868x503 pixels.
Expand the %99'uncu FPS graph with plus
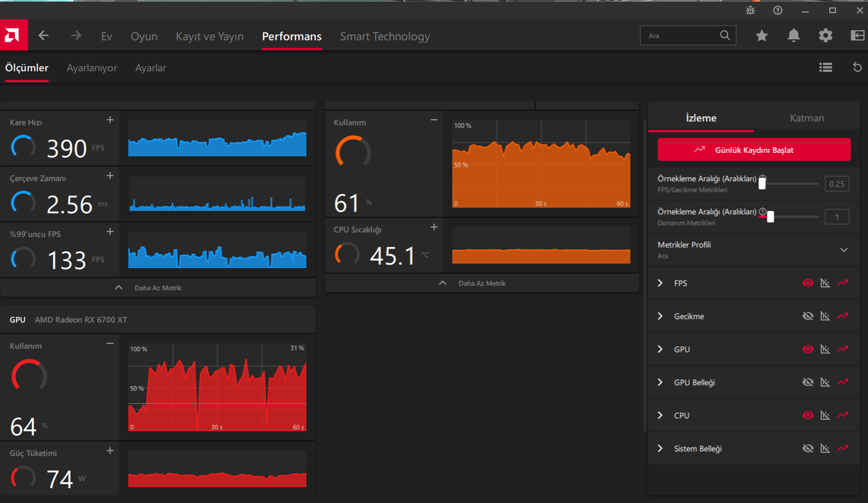[x=110, y=232]
